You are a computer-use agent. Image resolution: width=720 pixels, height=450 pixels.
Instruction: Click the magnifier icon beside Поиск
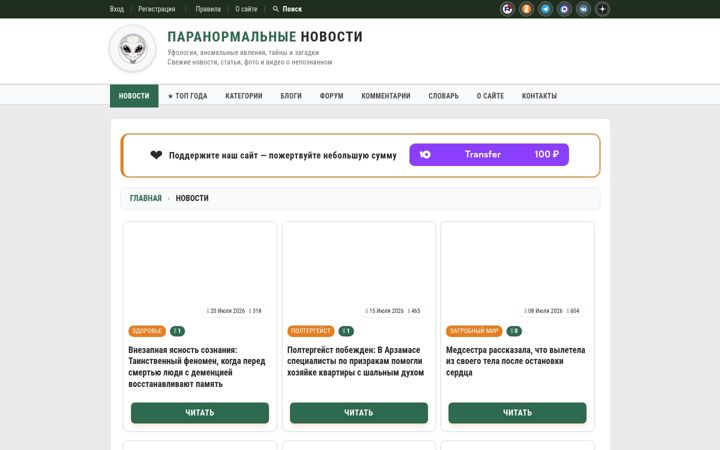pos(276,9)
